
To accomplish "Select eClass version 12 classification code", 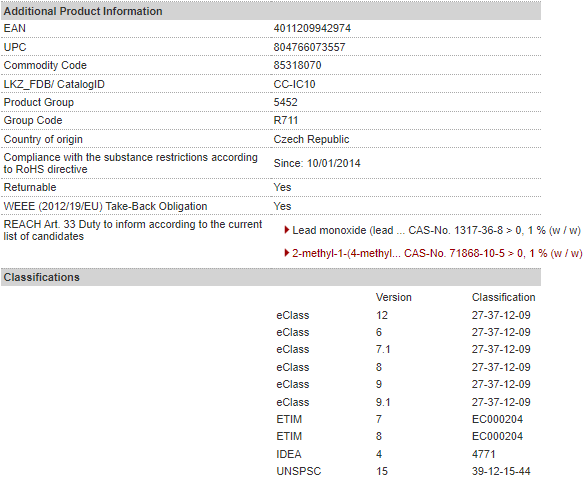I will pos(501,315).
